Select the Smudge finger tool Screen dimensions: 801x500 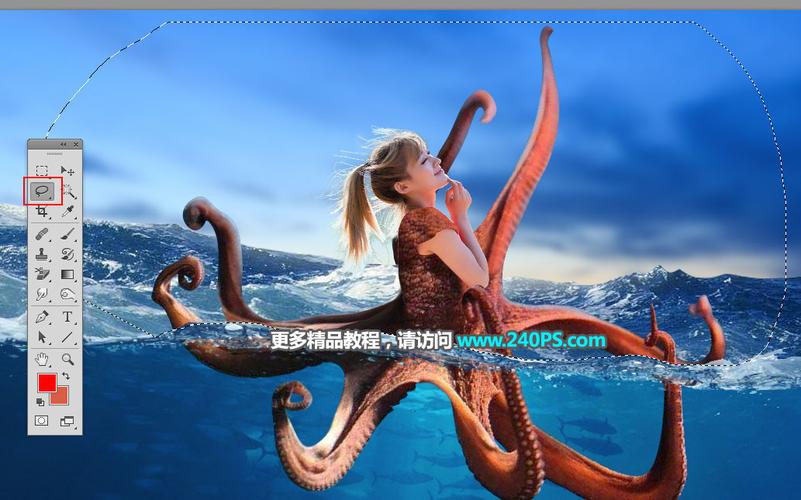click(x=42, y=294)
